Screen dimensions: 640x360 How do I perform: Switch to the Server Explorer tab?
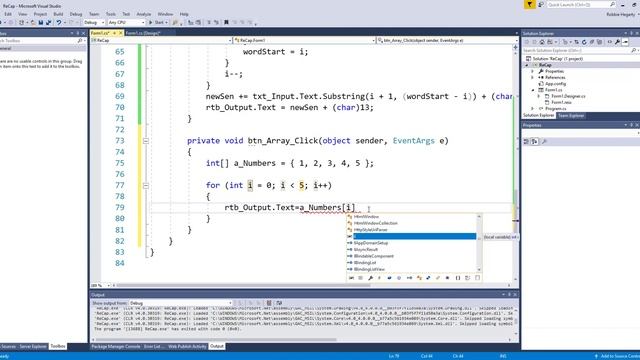pos(33,347)
